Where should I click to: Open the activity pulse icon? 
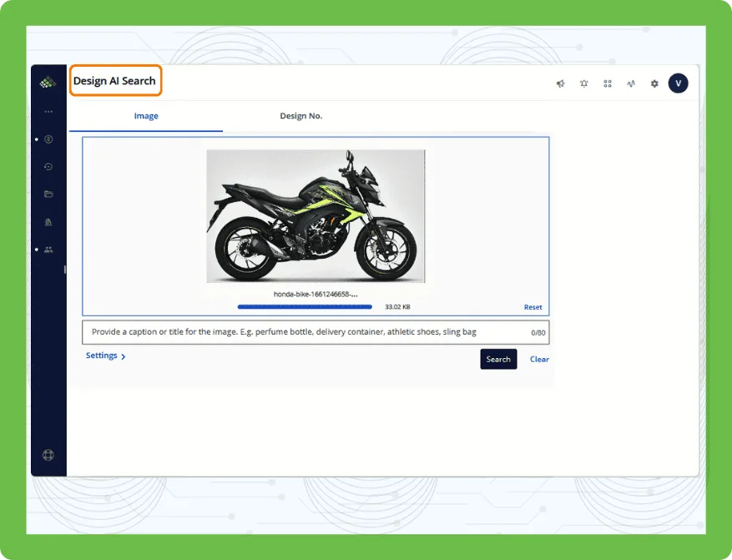pos(631,83)
